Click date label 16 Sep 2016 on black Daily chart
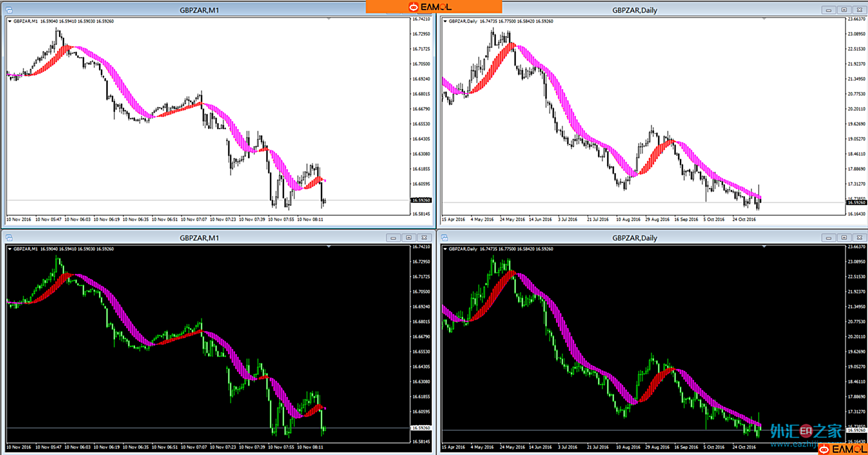Image resolution: width=868 pixels, height=455 pixels. click(686, 447)
